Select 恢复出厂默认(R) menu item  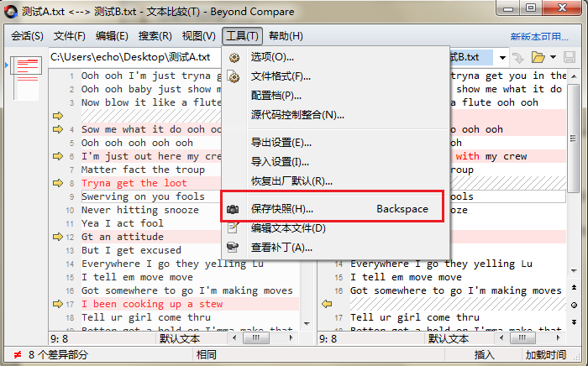click(x=291, y=180)
